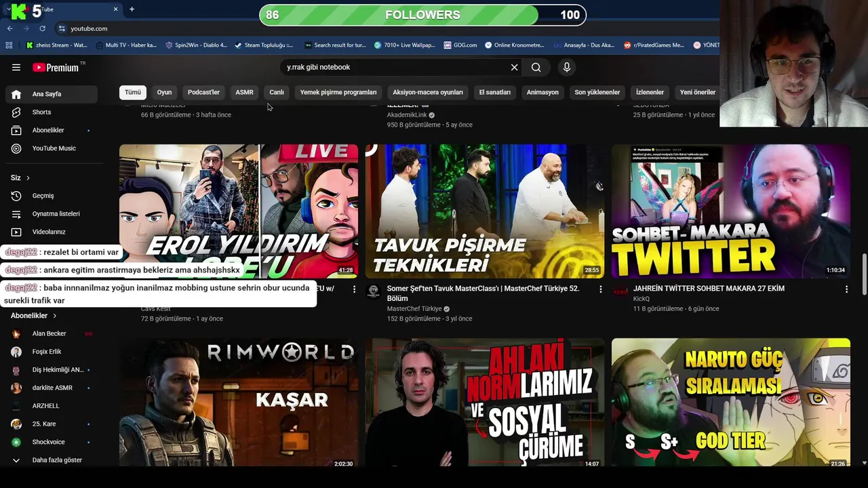Image resolution: width=868 pixels, height=488 pixels.
Task: Open the browser apps grid icon in the bookmarks bar
Action: point(9,45)
